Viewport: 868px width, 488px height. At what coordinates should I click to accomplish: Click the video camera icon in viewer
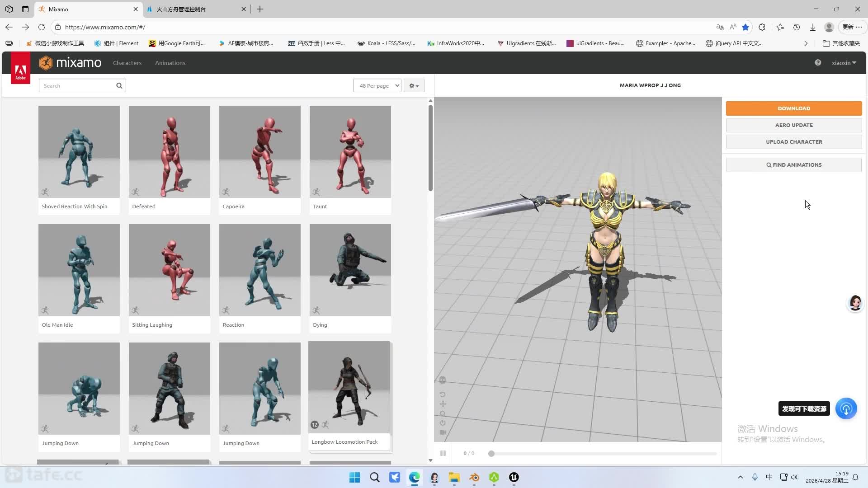[x=443, y=432]
